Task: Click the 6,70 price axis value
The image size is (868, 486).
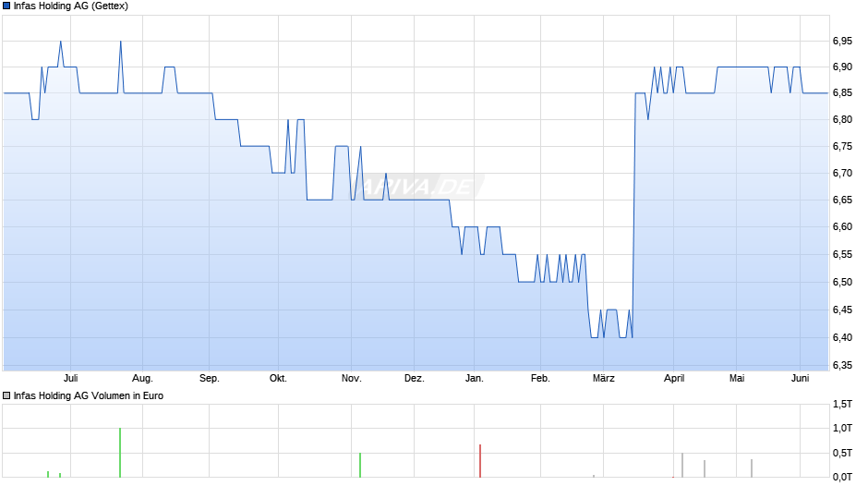Action: 842,174
